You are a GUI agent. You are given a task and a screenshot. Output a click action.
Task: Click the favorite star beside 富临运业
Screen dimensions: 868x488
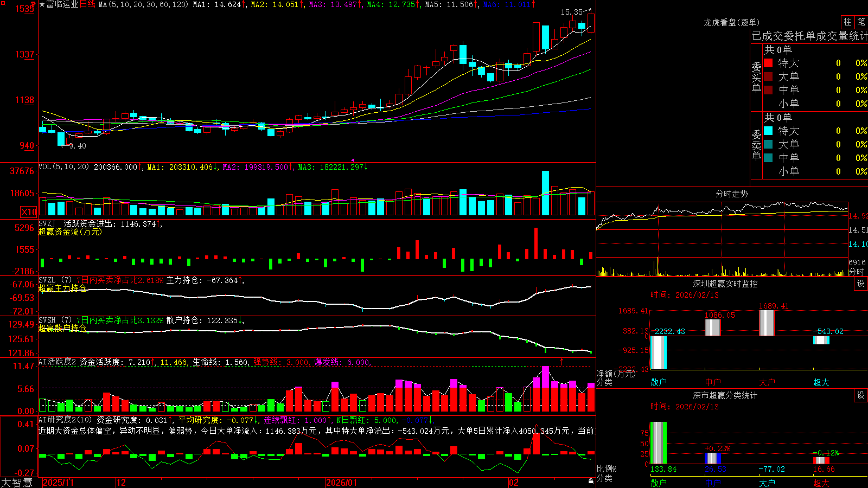point(42,4)
